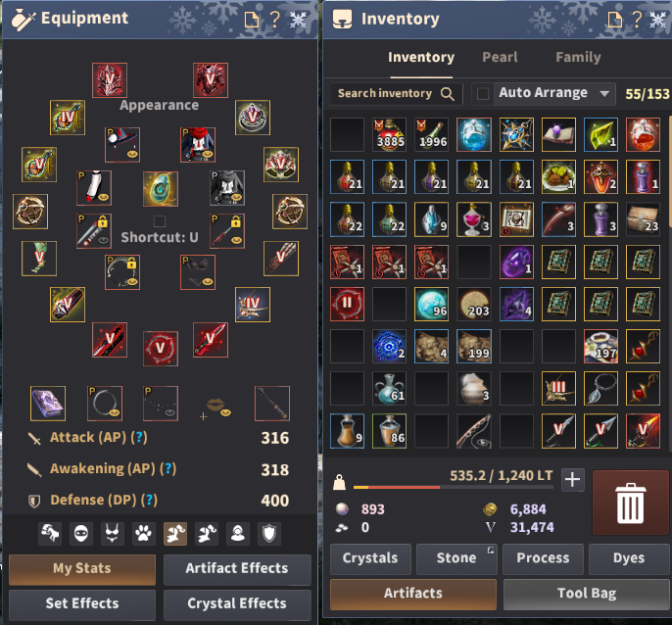Open the Auto Arrange dropdown arrow
The image size is (672, 625).
604,93
